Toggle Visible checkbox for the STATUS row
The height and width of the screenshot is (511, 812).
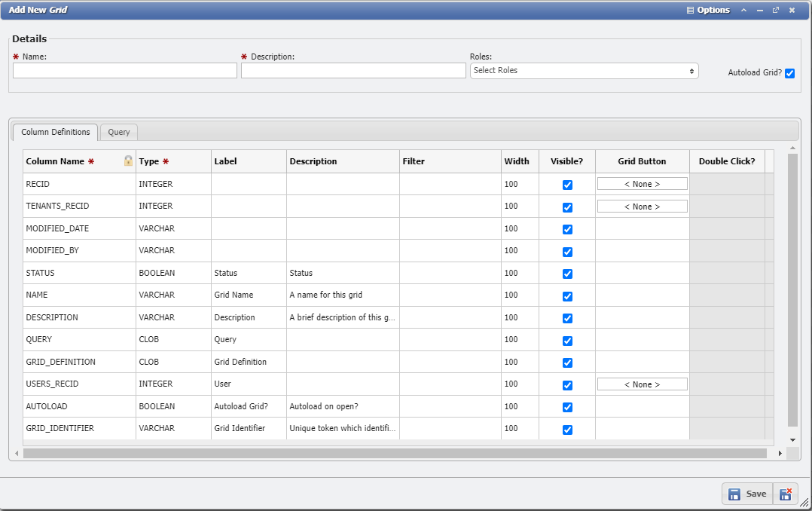point(567,274)
